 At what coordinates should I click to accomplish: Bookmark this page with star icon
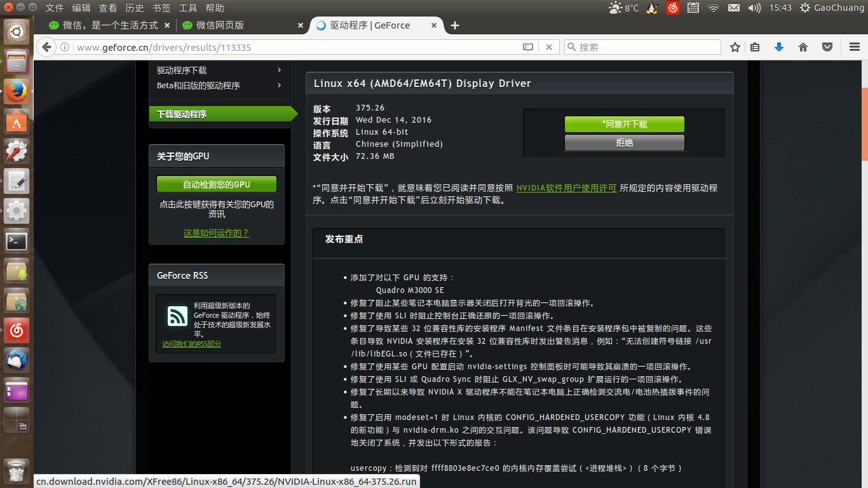coord(735,47)
